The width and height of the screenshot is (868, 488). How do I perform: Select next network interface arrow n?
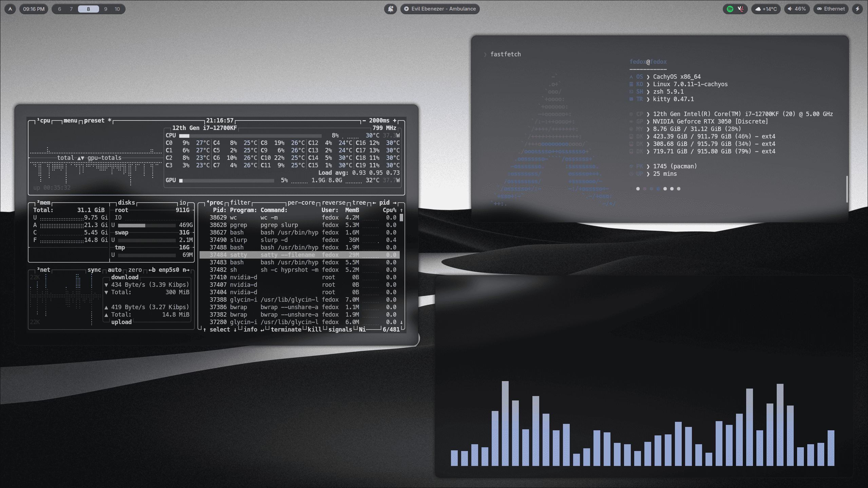(x=186, y=270)
